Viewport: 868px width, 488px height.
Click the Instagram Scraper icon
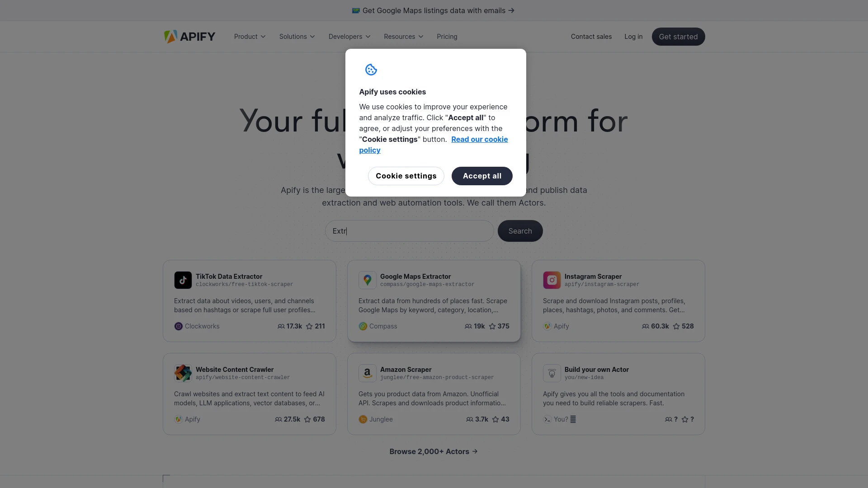[552, 279]
